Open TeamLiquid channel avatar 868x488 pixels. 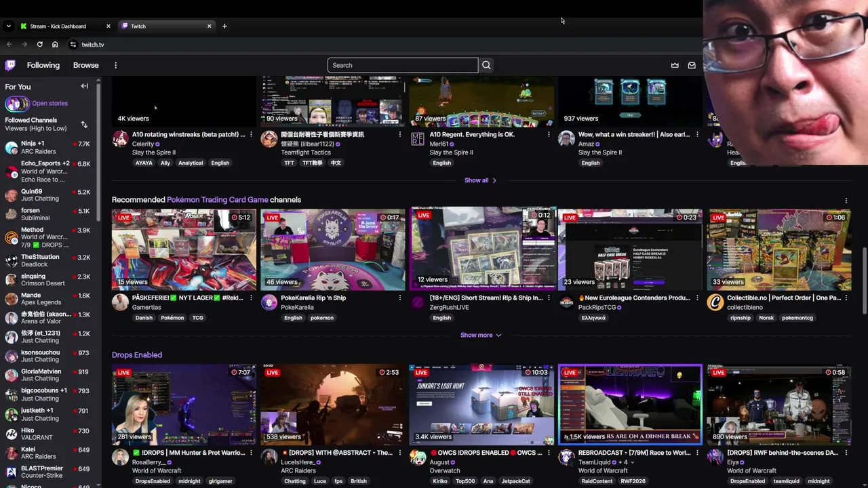pos(566,457)
